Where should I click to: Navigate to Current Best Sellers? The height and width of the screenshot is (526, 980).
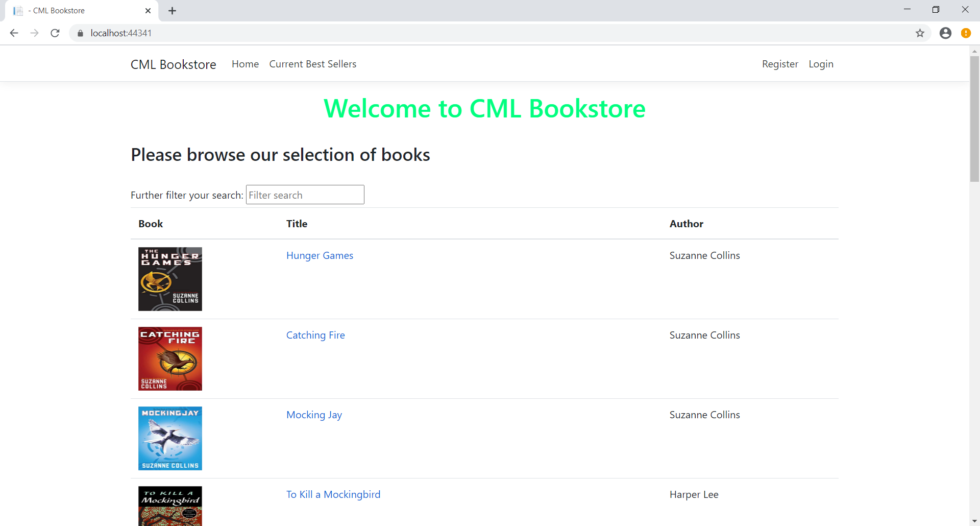pos(312,64)
